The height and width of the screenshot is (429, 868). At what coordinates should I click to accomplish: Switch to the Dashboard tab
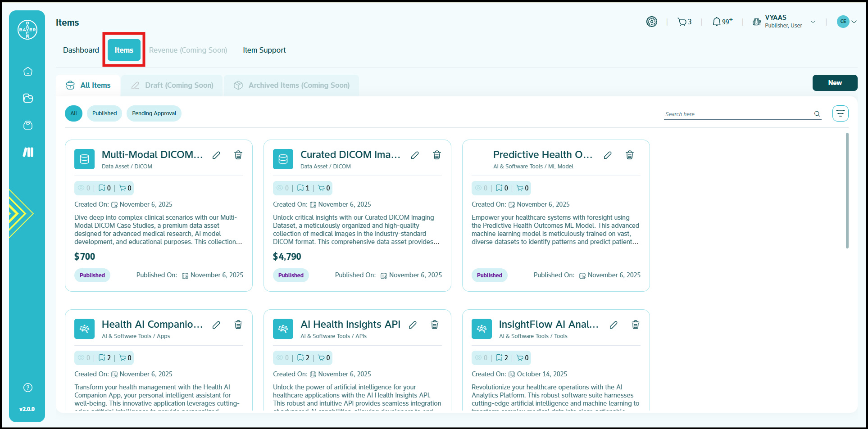81,50
